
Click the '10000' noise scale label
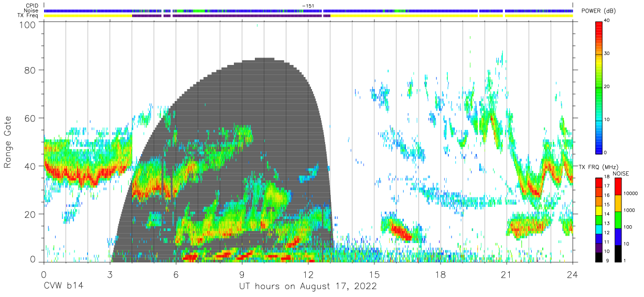coord(630,193)
